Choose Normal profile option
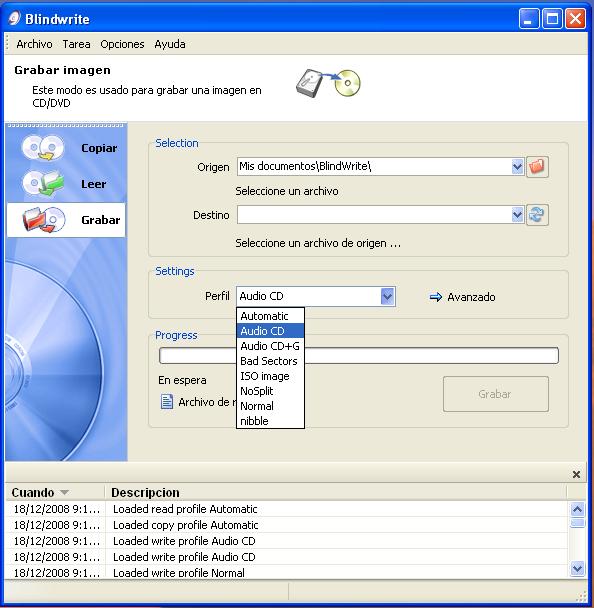Viewport: 594px width, 608px height. coord(270,406)
